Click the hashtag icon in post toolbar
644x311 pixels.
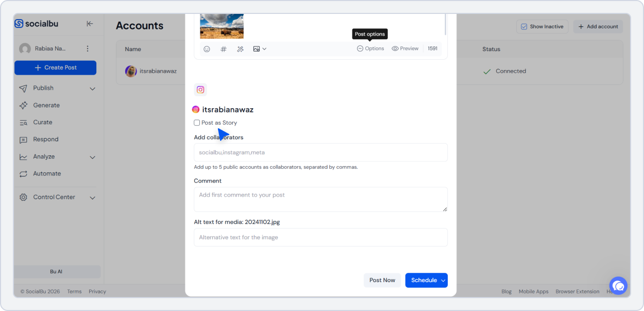coord(224,49)
